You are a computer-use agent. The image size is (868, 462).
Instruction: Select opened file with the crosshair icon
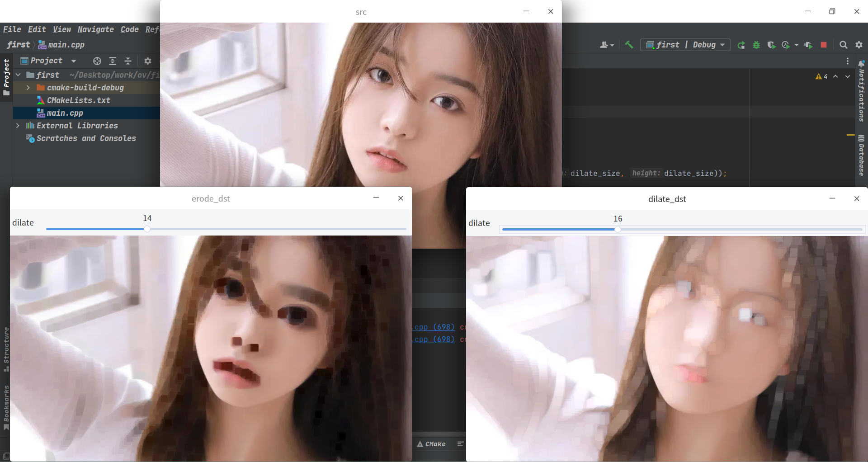(x=97, y=61)
